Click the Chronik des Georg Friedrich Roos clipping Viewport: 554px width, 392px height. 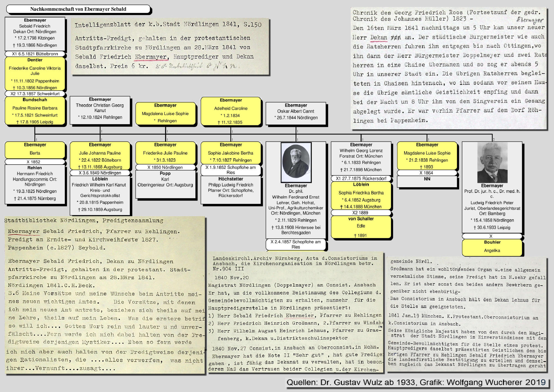coord(449,68)
